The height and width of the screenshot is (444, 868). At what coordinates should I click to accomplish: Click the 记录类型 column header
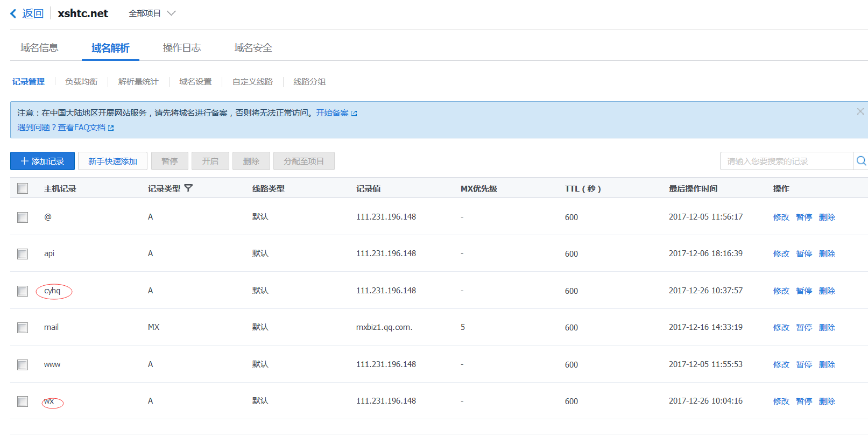(x=164, y=189)
